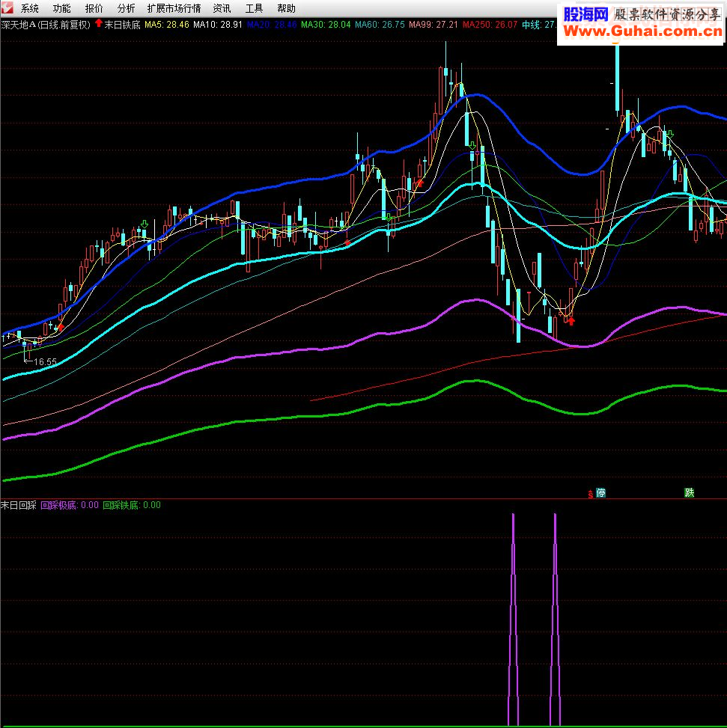727x728 pixels.
Task: Open the 工具 menu
Action: click(x=254, y=8)
